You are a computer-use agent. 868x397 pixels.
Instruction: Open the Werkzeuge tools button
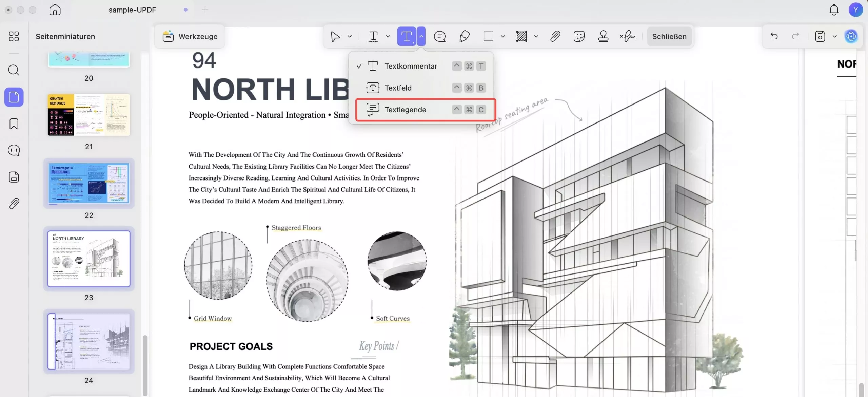click(x=190, y=36)
